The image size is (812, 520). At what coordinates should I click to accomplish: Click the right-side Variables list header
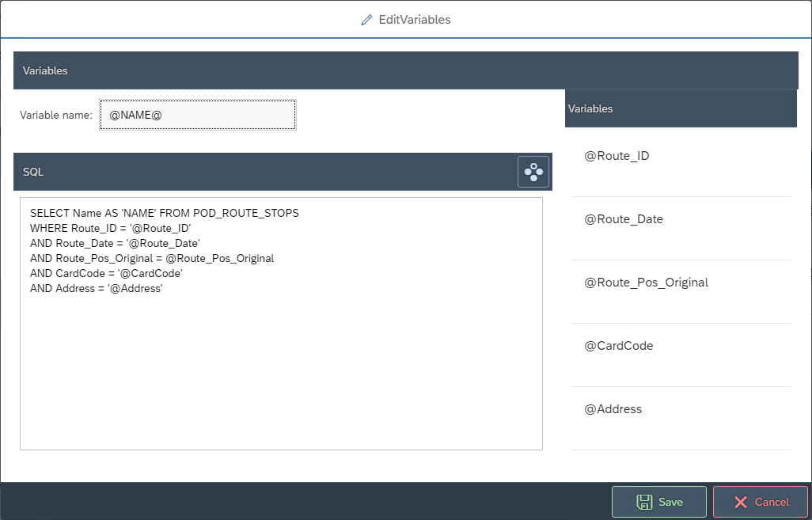681,108
